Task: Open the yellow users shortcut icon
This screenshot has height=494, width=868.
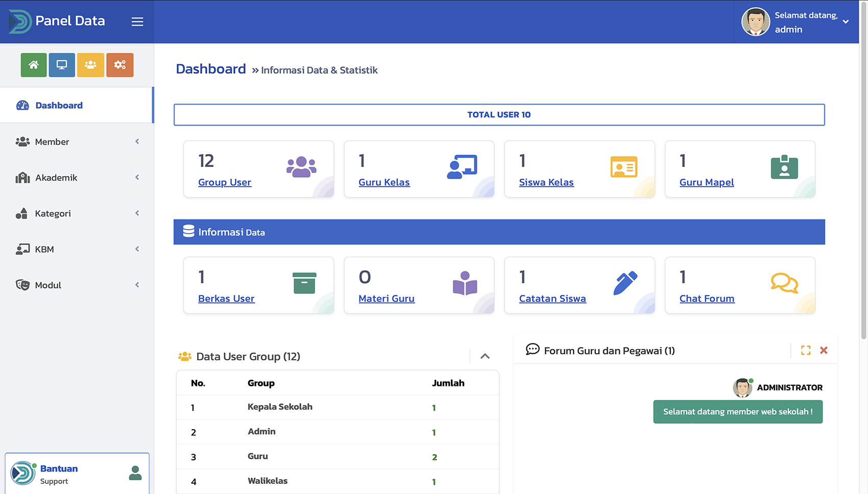Action: (x=90, y=65)
